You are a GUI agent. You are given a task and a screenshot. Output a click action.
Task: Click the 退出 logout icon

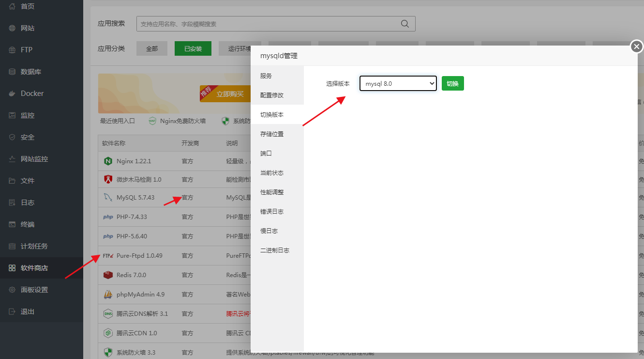(12, 312)
